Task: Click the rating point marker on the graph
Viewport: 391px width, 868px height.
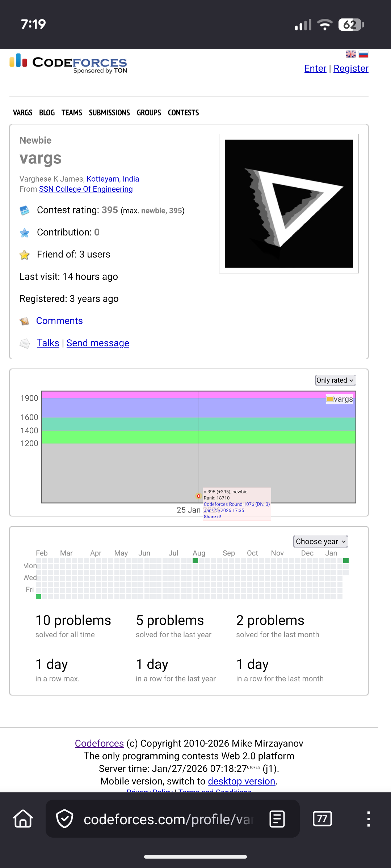Action: 198,496
